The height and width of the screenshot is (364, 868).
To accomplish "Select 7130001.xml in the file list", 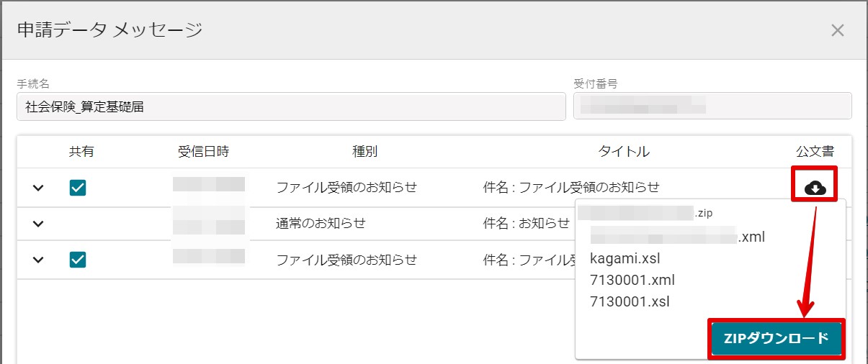I will click(632, 280).
